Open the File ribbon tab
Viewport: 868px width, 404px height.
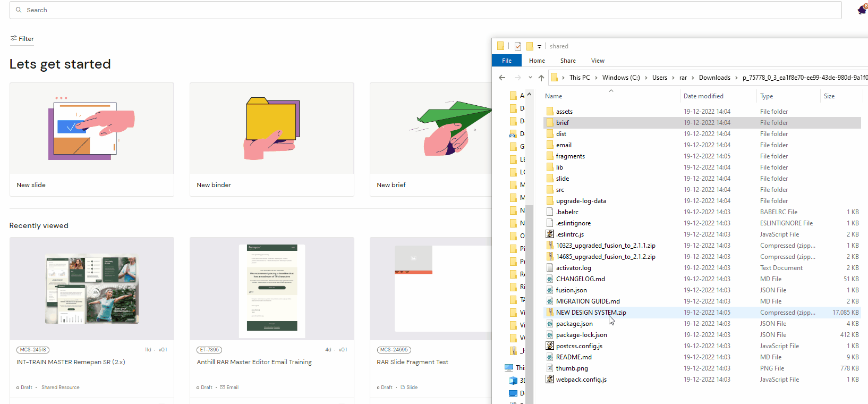[507, 61]
